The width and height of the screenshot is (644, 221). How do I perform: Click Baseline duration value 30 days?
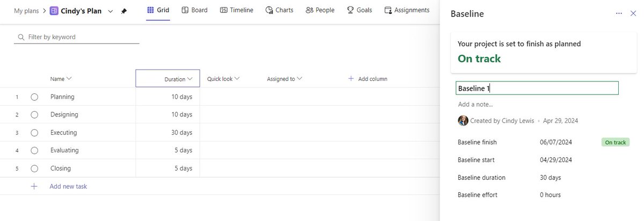click(551, 178)
